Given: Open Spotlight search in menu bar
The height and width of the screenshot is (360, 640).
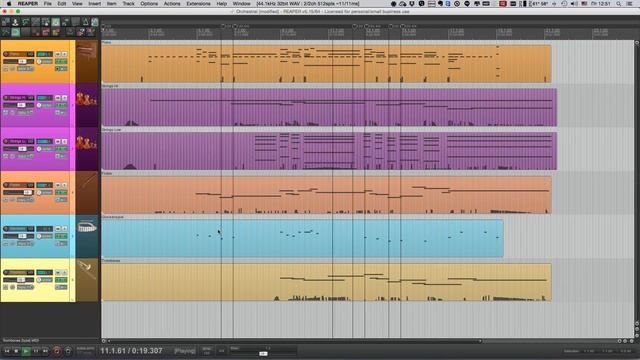Looking at the screenshot, I should click(619, 4).
